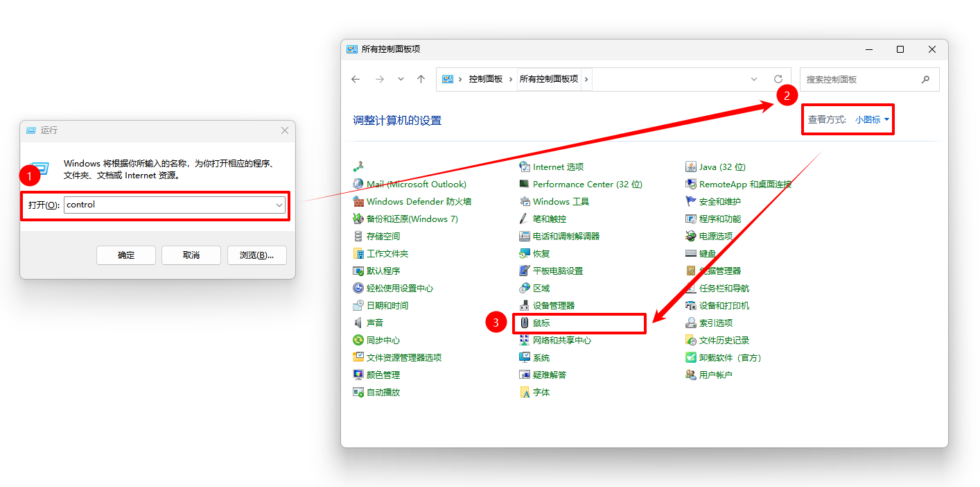Select 所有控制面板项 breadcrumb segment
Image resolution: width=980 pixels, height=487 pixels.
549,79
